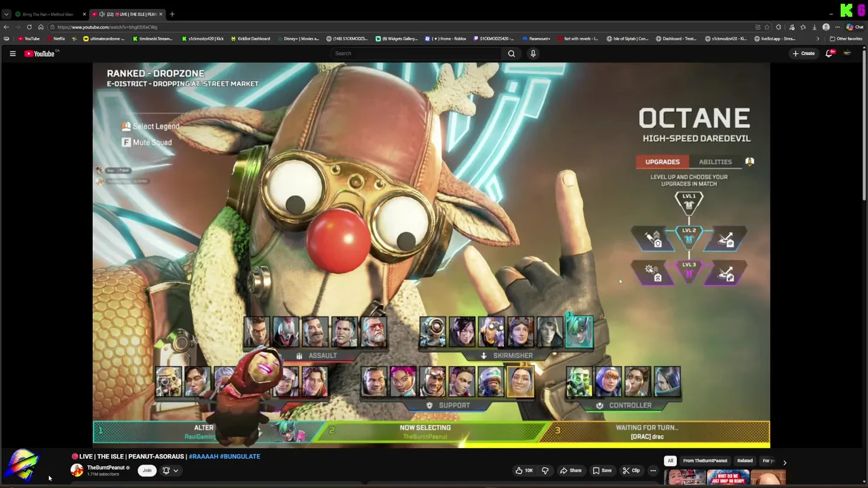The height and width of the screenshot is (488, 868).
Task: Open a new browser tab
Action: (x=172, y=14)
